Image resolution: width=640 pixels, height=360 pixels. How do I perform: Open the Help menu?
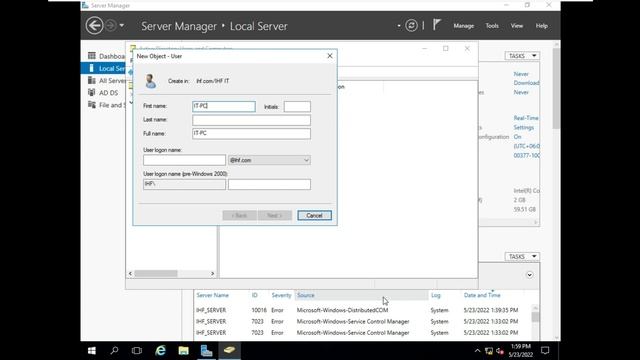542,26
